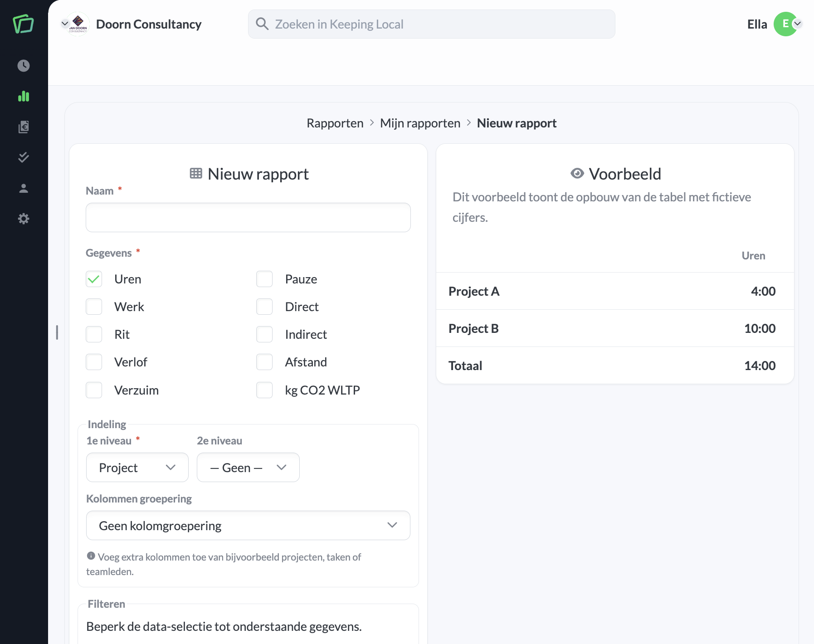Viewport: 814px width, 644px height.
Task: Open tasks double-check icon in sidebar
Action: [24, 157]
